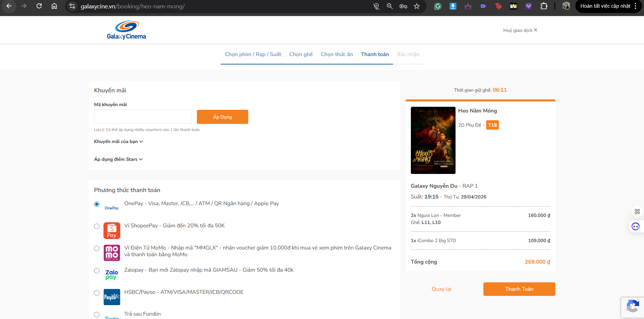Select the Trả sau Fundiin radio button
The width and height of the screenshot is (644, 319).
click(x=97, y=315)
